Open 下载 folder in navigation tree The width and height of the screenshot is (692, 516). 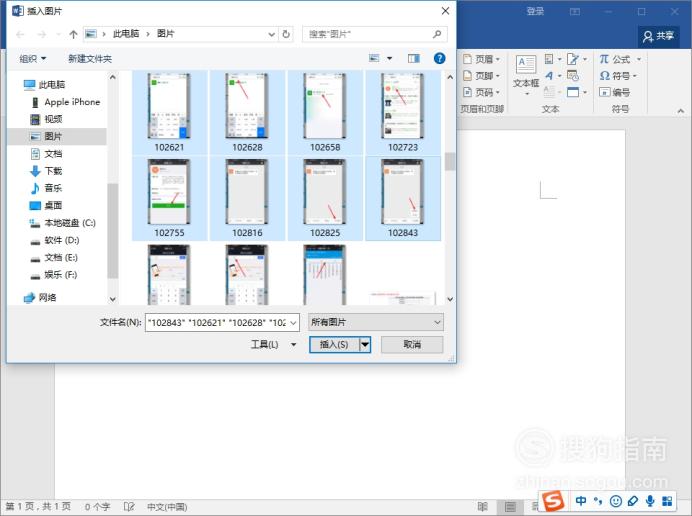click(46, 171)
